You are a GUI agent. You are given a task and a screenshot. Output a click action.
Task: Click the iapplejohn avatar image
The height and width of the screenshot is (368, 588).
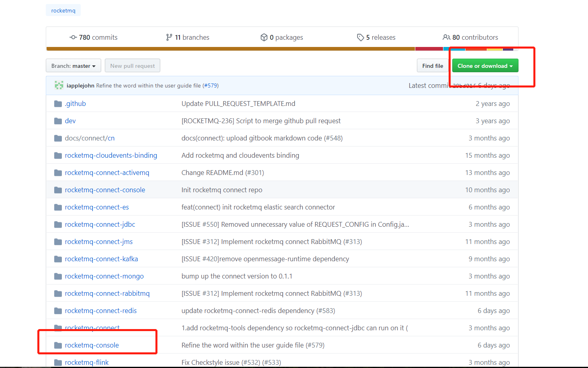tap(59, 85)
